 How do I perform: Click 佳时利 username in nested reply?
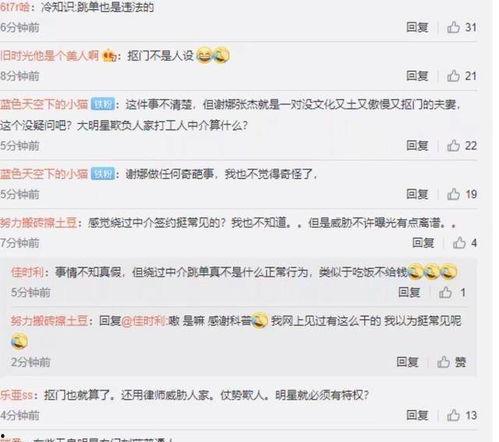coord(27,272)
